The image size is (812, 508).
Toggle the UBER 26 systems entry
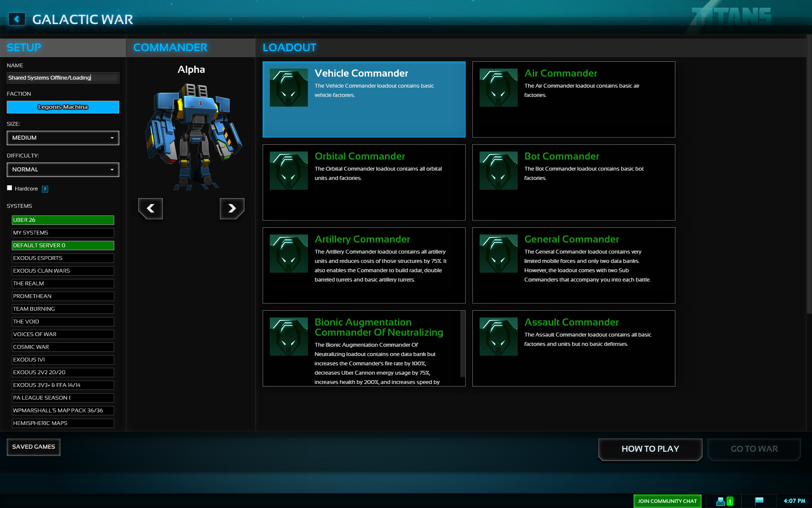tap(63, 220)
